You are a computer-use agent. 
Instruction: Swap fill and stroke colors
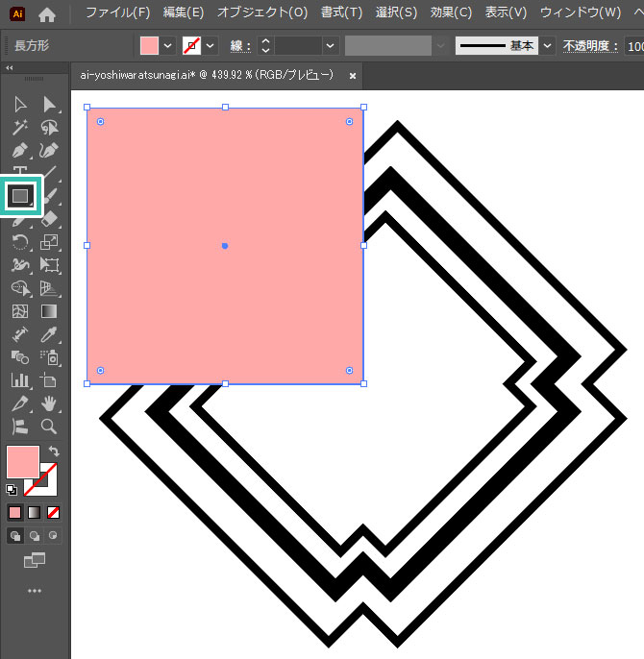55,451
